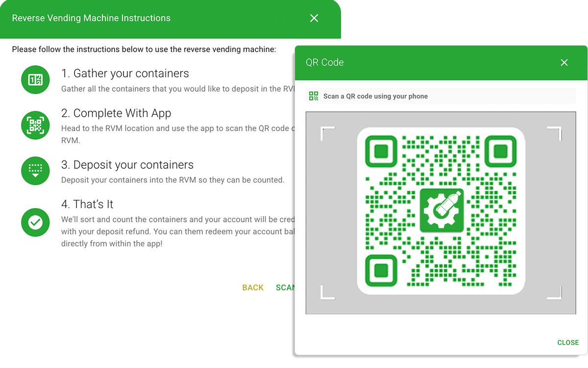The height and width of the screenshot is (368, 588).
Task: Click 'Gather all the containers' description text
Action: click(178, 89)
